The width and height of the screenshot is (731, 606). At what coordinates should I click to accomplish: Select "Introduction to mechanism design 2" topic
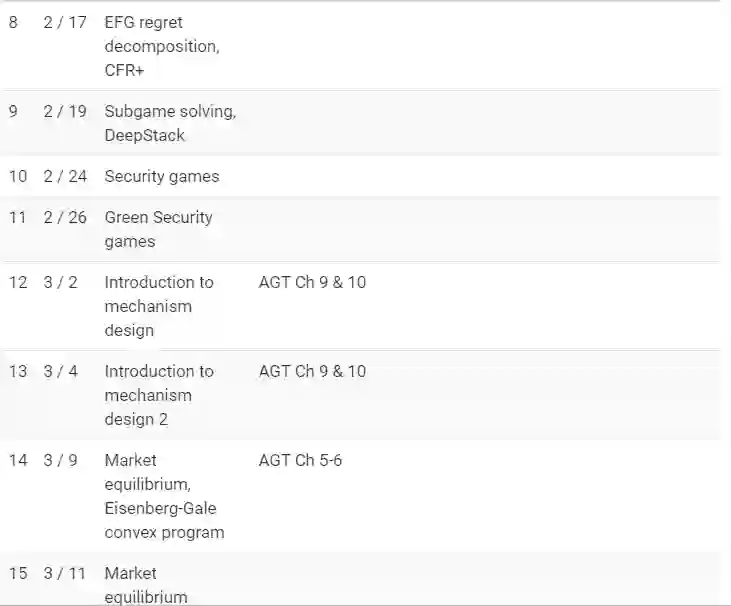coord(159,395)
